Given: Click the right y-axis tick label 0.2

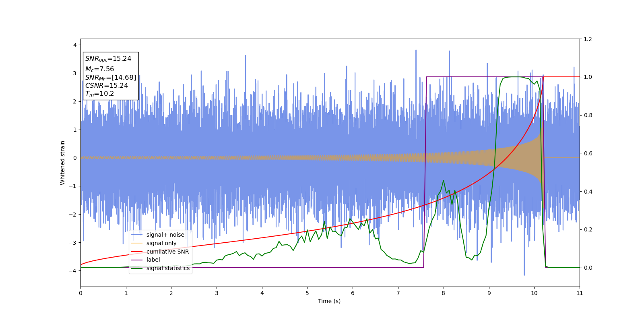Looking at the screenshot, I should pos(588,229).
